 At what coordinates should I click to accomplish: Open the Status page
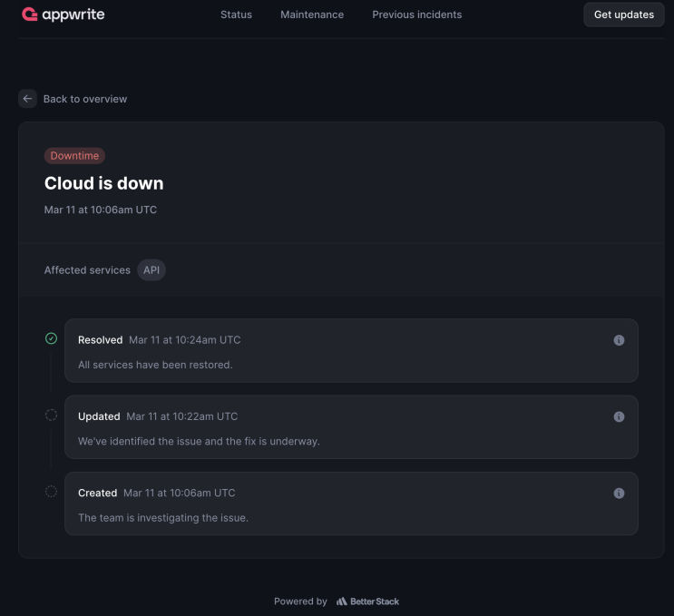click(x=236, y=15)
